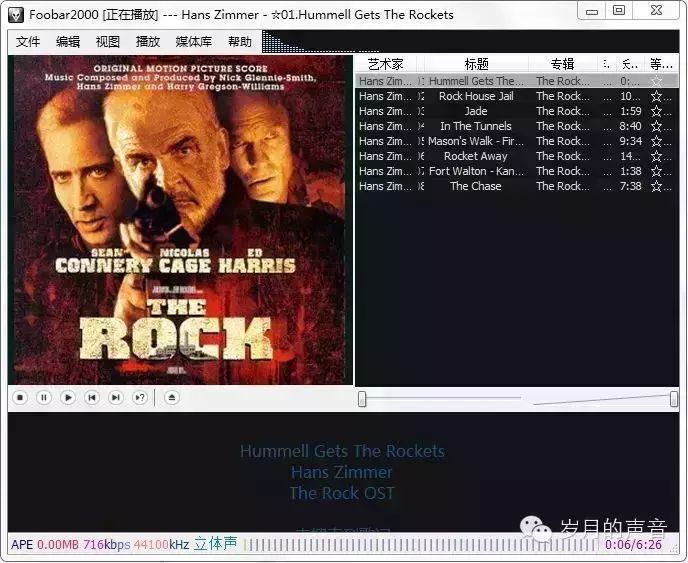Sort playlist by 标题 column header
Image resolution: width=688 pixels, height=563 pixels.
point(477,64)
